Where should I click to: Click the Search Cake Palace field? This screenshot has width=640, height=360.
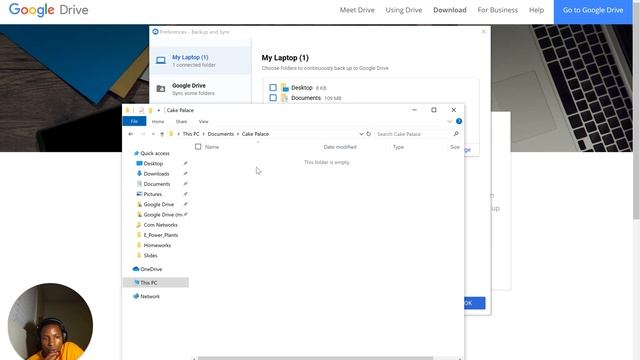(413, 134)
